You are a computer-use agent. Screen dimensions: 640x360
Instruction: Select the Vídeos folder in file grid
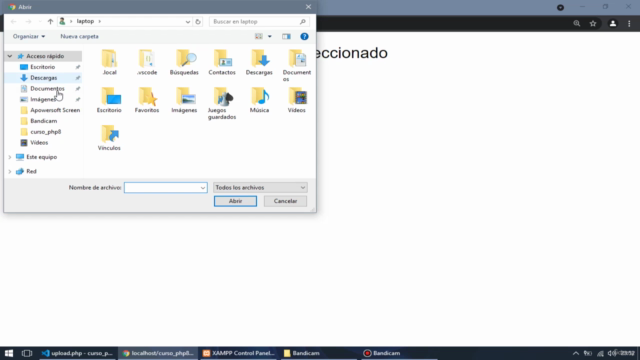pos(297,100)
